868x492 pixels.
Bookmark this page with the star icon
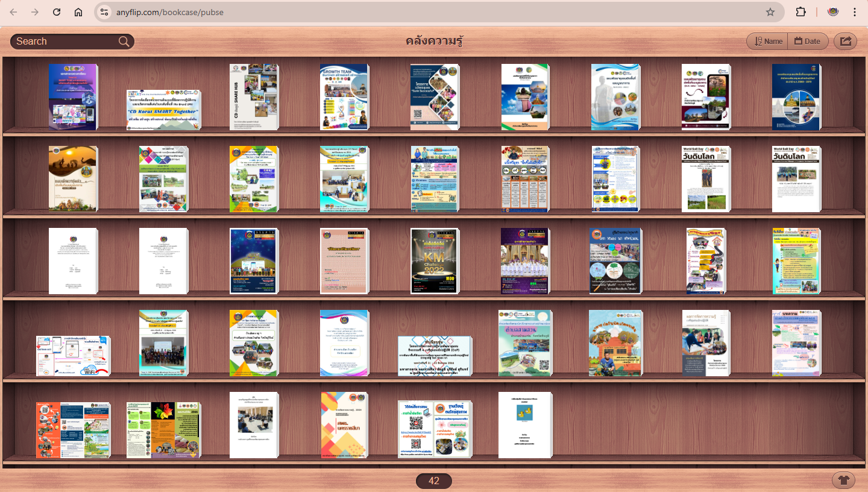point(770,12)
